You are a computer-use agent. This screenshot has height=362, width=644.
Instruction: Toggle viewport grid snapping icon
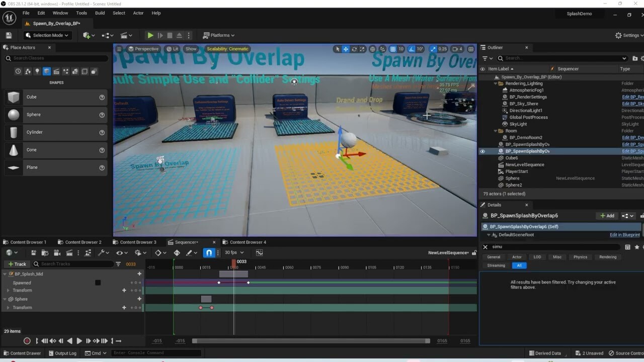(x=394, y=49)
